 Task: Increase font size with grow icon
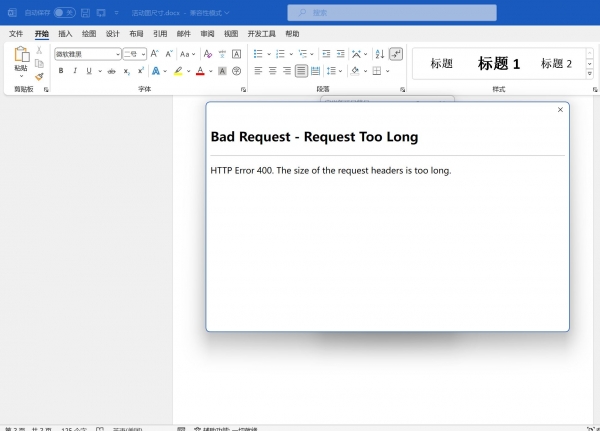click(x=155, y=54)
